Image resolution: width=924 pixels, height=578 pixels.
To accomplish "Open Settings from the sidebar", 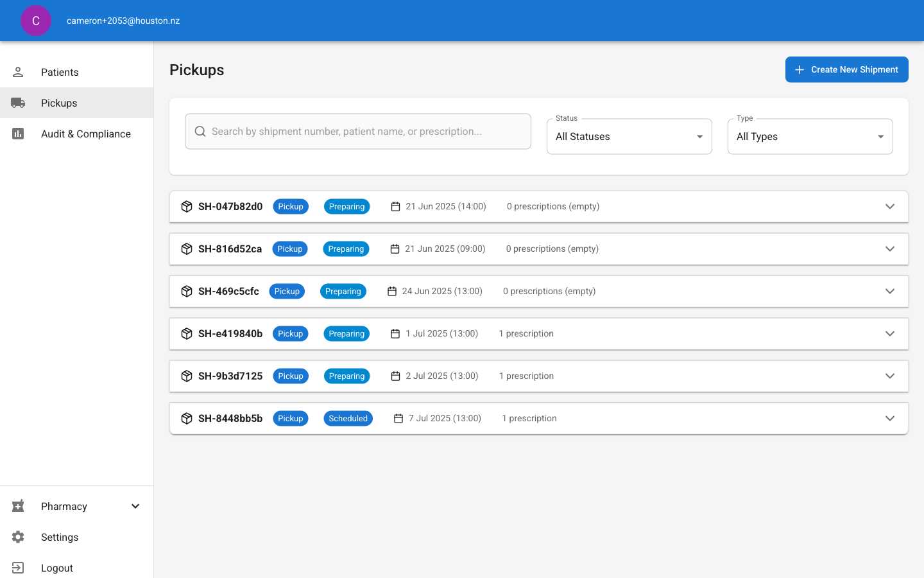I will tap(77, 537).
